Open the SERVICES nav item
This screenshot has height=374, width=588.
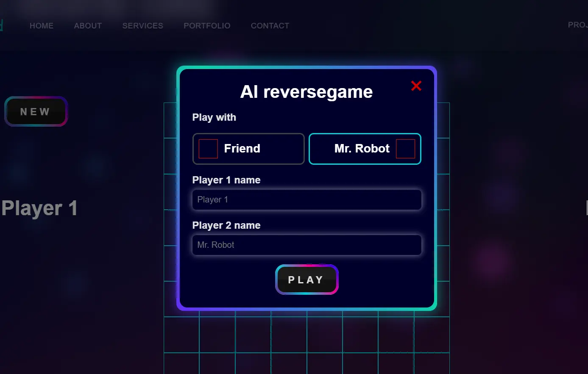coord(142,26)
